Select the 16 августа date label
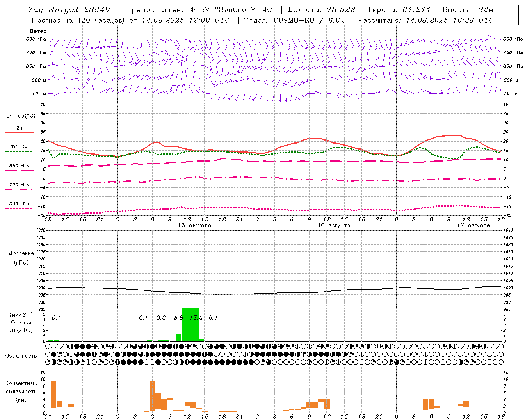 click(x=334, y=226)
